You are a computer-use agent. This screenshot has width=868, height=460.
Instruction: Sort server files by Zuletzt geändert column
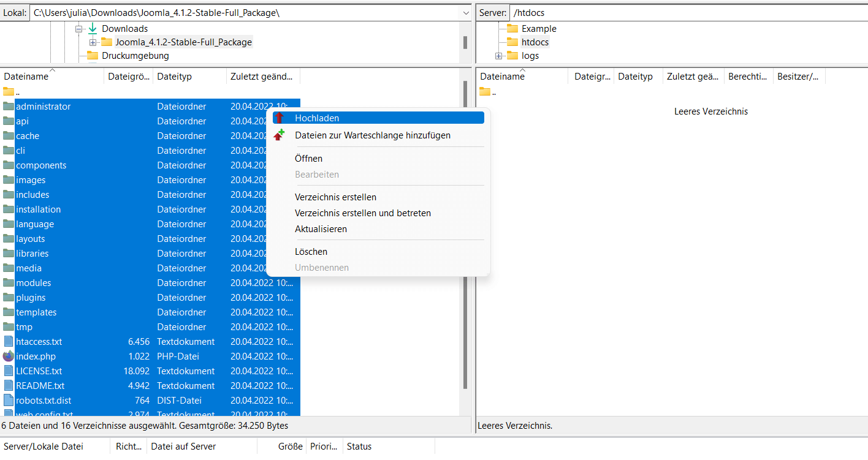click(693, 77)
